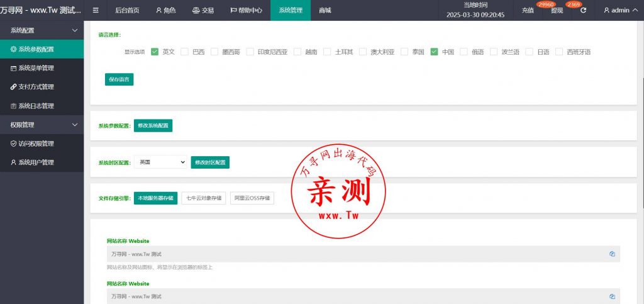Image resolution: width=644 pixels, height=304 pixels.
Task: Open 系统用户管理 in sidebar
Action: 42,162
